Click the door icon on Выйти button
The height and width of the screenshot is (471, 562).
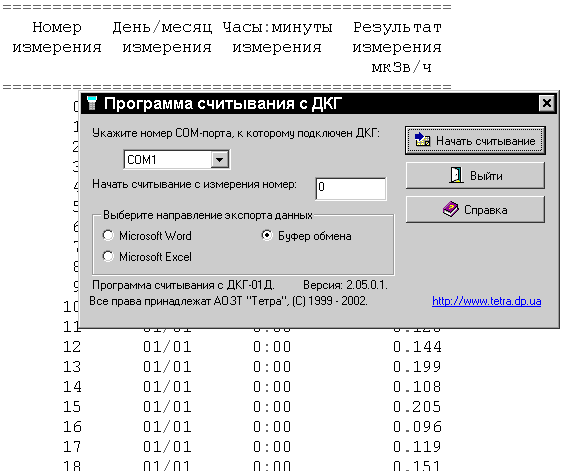tap(456, 175)
